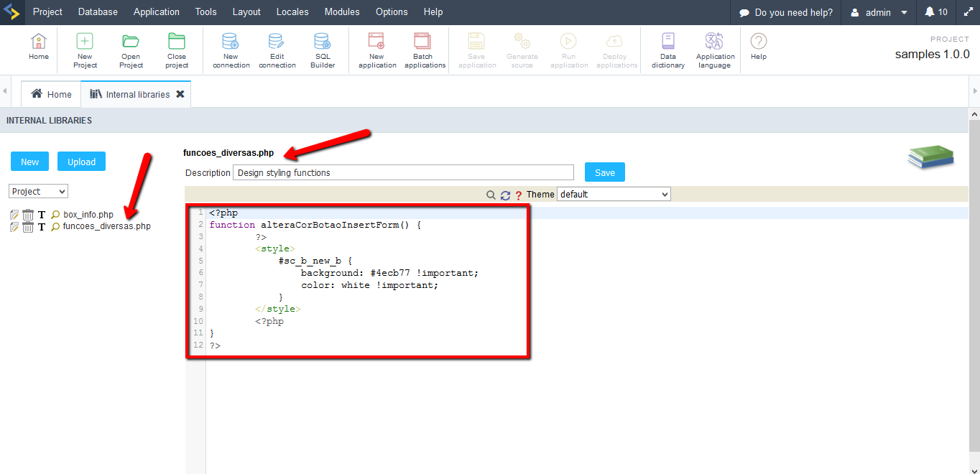Click the magnifier icon for funcoes_diversas.php
Screen dimensions: 980x474
pyautogui.click(x=55, y=227)
